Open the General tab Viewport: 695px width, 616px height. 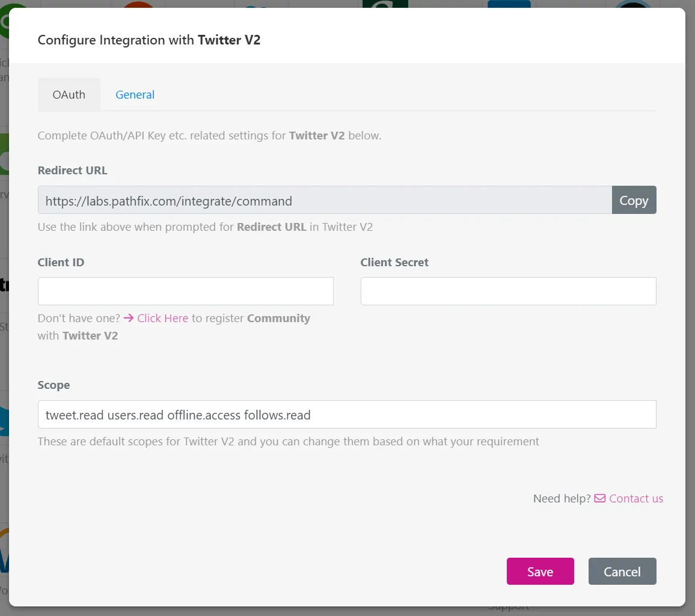click(x=135, y=94)
